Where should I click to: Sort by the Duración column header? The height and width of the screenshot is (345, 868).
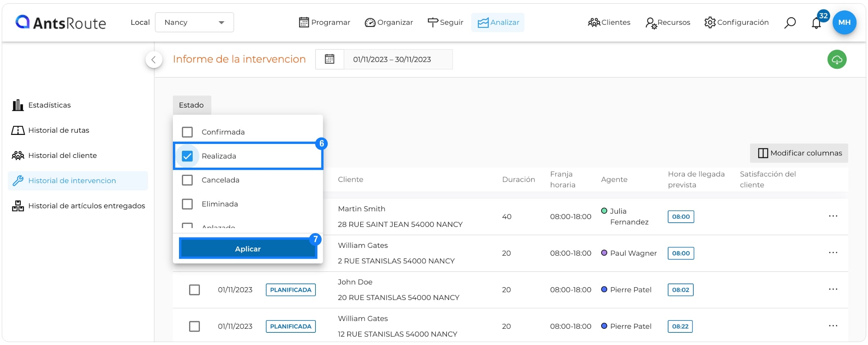(519, 180)
